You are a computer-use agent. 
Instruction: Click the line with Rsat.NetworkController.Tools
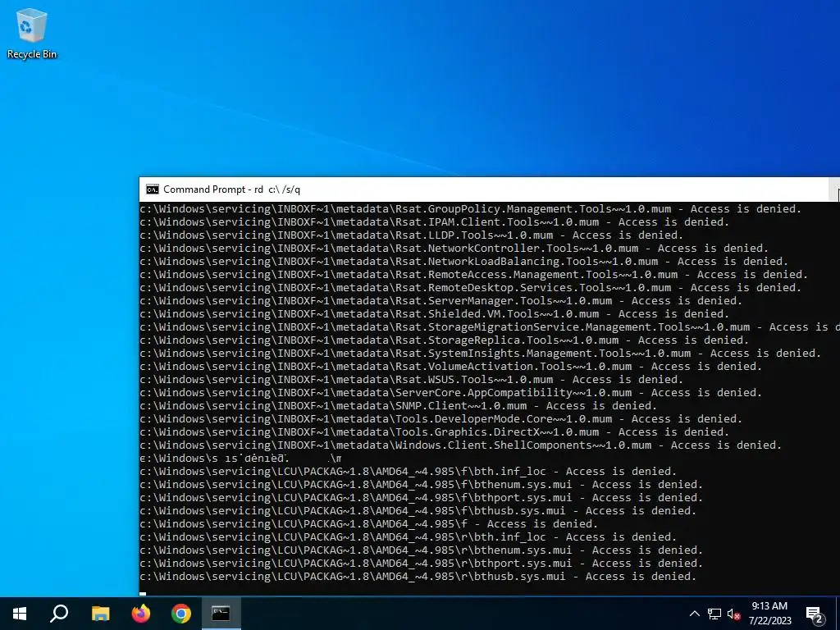coord(454,248)
